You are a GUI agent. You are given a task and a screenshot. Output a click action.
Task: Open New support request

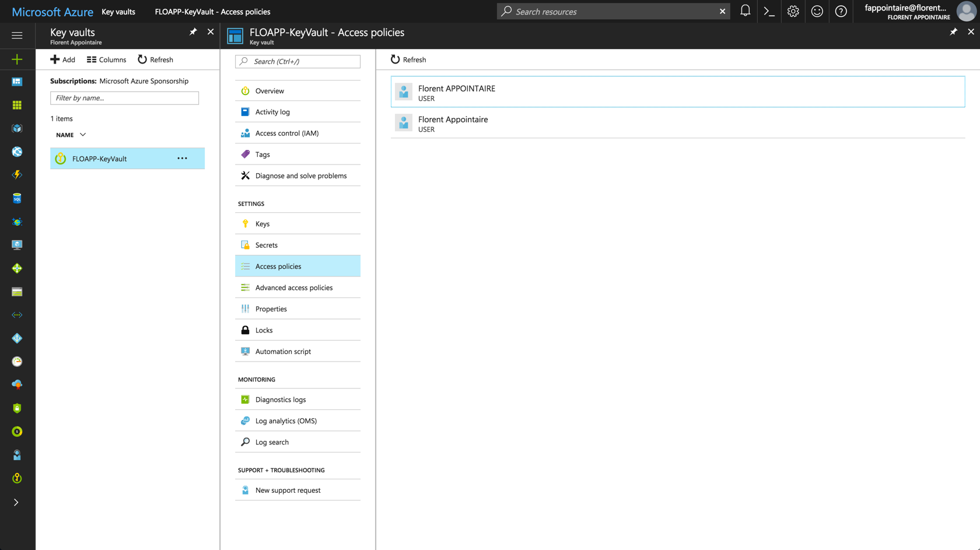click(x=297, y=490)
